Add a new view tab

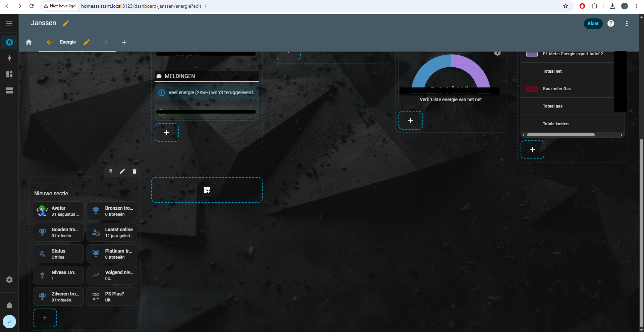[x=124, y=42]
